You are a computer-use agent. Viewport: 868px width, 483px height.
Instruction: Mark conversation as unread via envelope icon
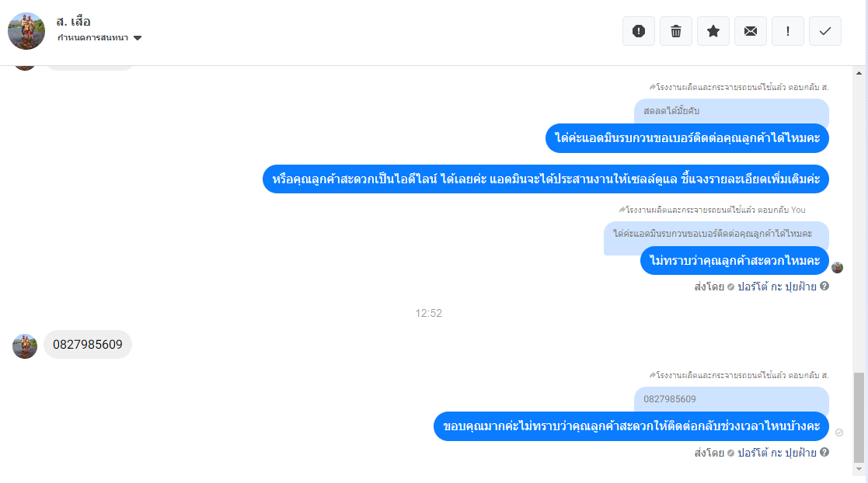pos(751,31)
